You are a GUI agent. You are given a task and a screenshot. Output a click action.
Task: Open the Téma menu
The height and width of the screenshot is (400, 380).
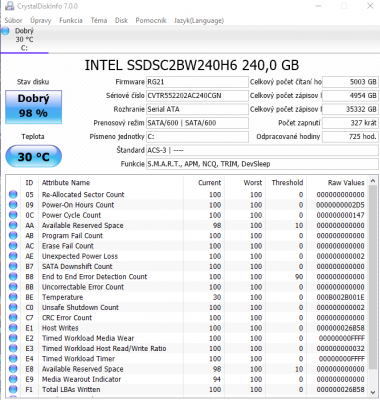point(99,20)
